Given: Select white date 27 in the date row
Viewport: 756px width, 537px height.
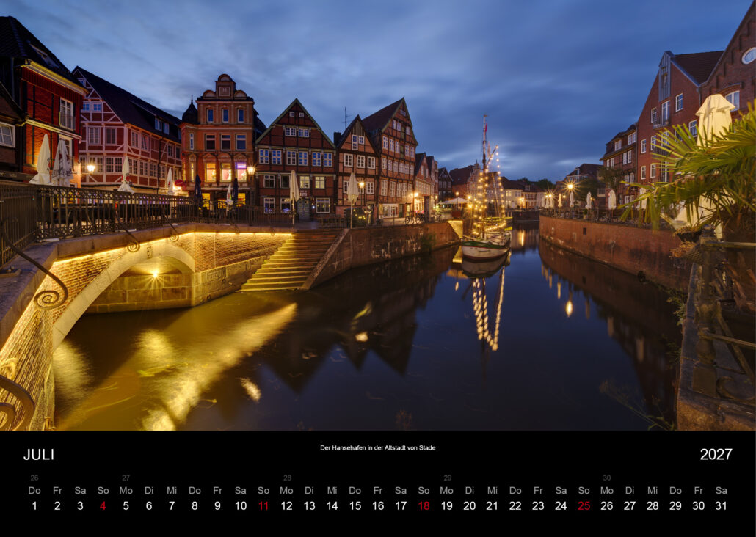Looking at the screenshot, I should pyautogui.click(x=630, y=505).
